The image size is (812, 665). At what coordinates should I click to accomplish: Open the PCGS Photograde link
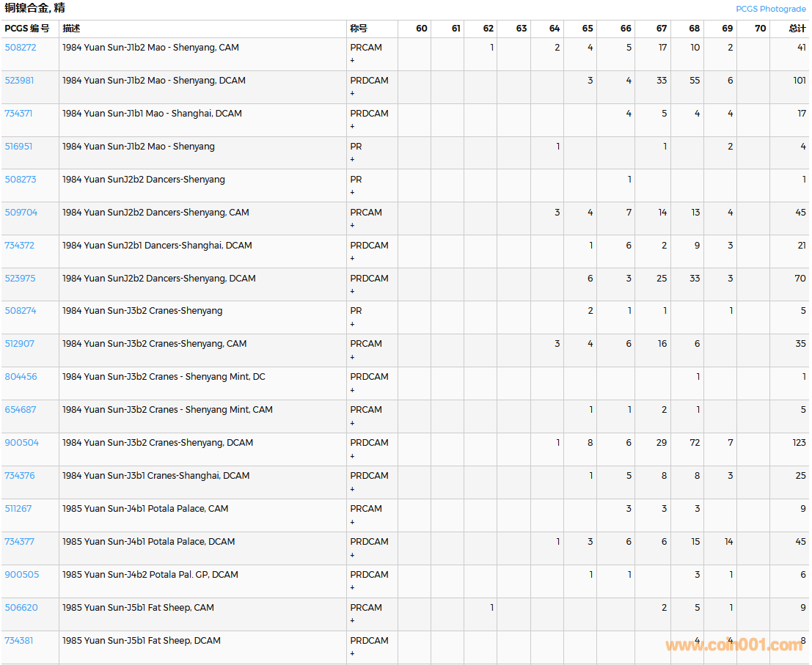pyautogui.click(x=770, y=9)
